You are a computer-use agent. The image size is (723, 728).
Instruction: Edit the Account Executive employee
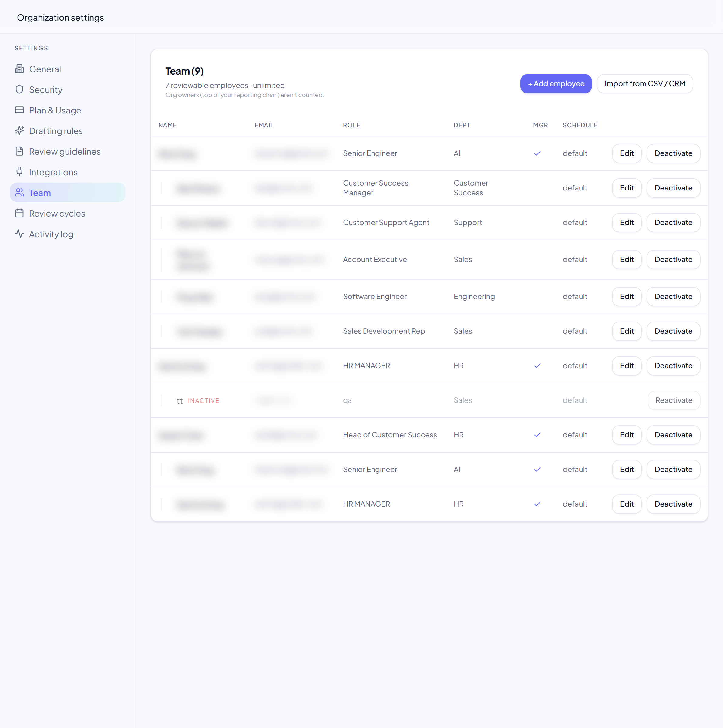627,260
